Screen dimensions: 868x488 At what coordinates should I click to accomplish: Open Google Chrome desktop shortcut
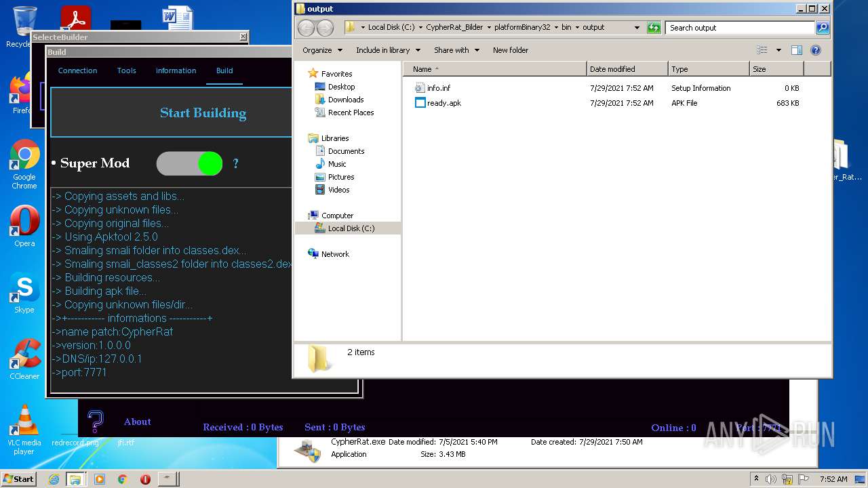pos(24,165)
